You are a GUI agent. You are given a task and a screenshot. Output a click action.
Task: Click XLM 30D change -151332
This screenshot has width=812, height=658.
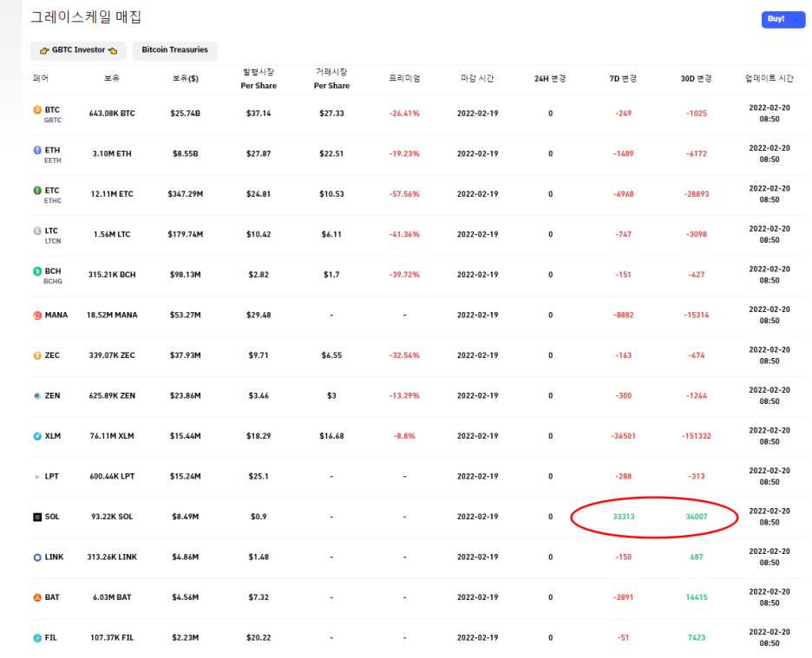click(x=697, y=436)
